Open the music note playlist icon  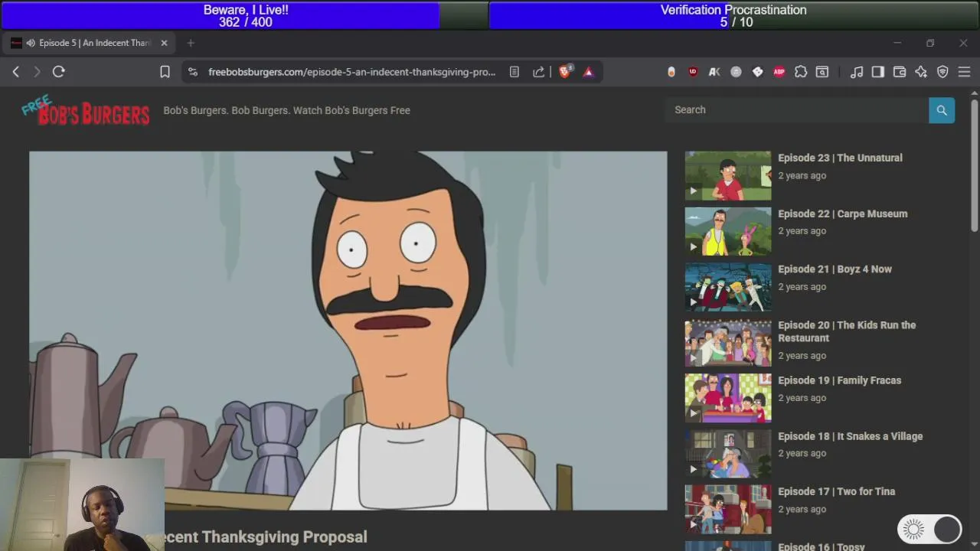[x=857, y=72]
